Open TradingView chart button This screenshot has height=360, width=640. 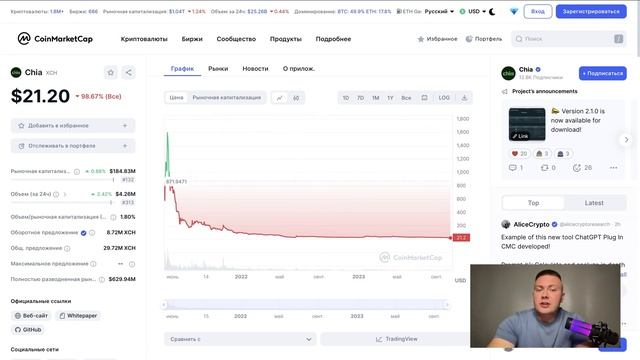tap(396, 339)
